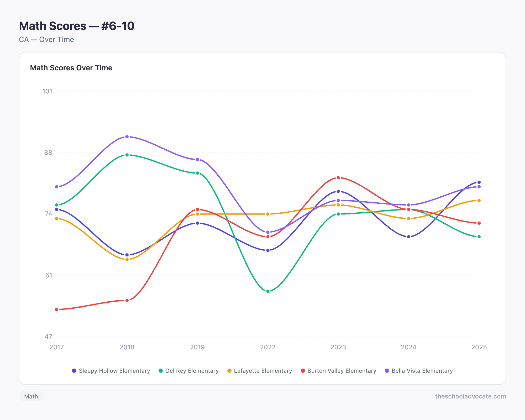
Task: Click the orange Lafayette legend dot
Action: pyautogui.click(x=229, y=371)
